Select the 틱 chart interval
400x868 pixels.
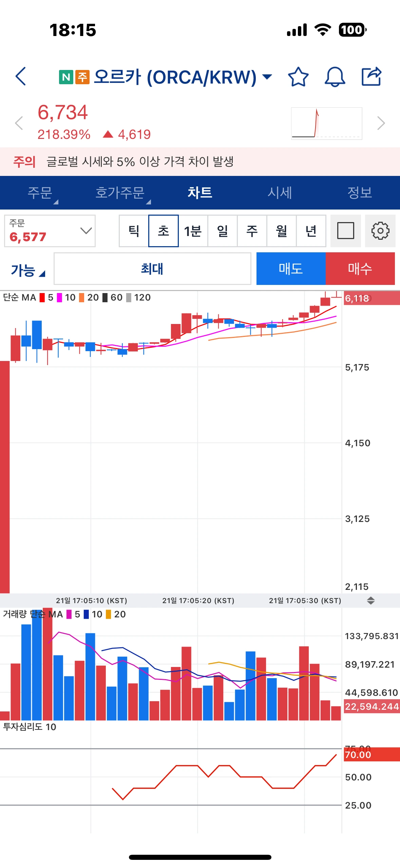pos(134,231)
